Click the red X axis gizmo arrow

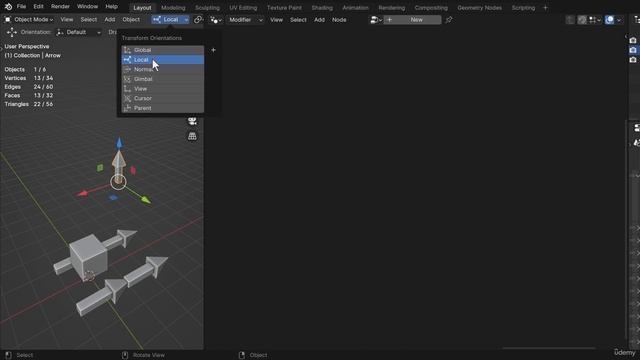83,193
